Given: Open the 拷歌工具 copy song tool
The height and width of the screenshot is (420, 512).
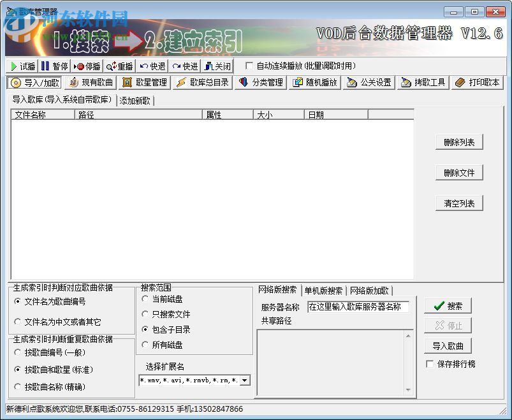Looking at the screenshot, I should click(423, 82).
